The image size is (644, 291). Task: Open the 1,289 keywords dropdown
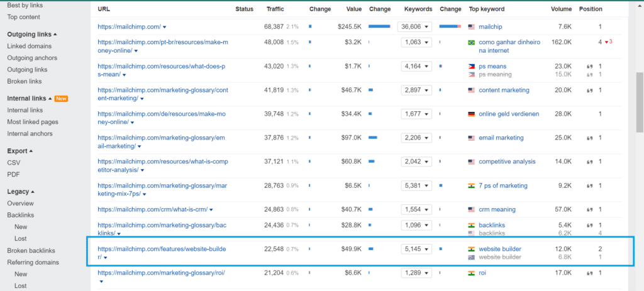coord(416,273)
